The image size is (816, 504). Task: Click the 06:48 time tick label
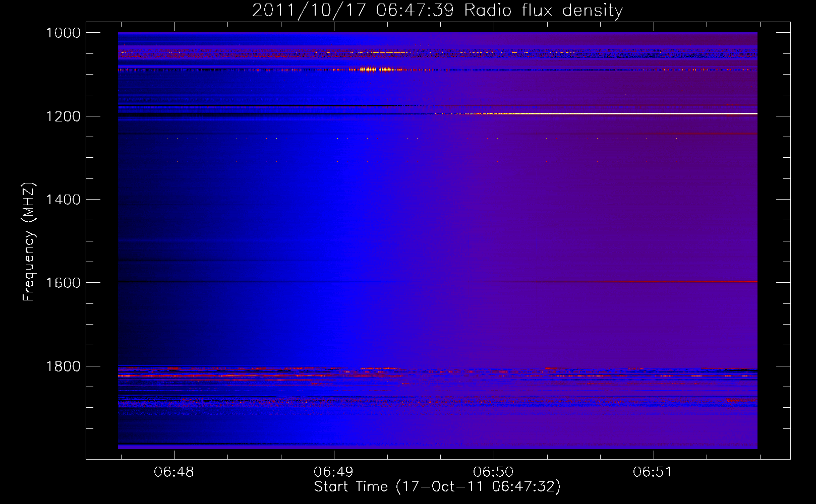click(x=174, y=472)
